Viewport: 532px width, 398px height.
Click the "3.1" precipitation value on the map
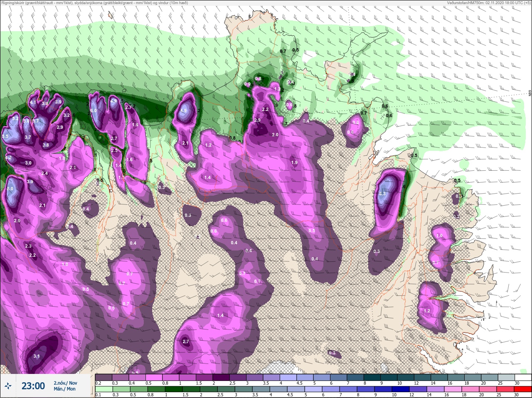pos(37,356)
